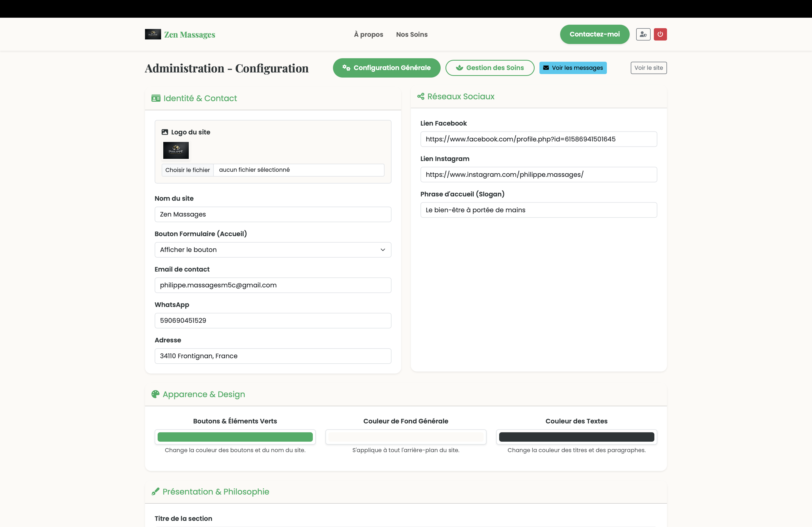Screen dimensions: 812x527
Task: Click the Contactez-moi button
Action: point(594,34)
